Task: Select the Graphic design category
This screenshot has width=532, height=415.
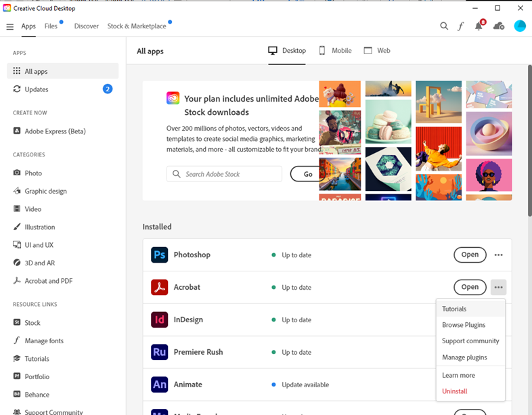Action: click(40, 191)
